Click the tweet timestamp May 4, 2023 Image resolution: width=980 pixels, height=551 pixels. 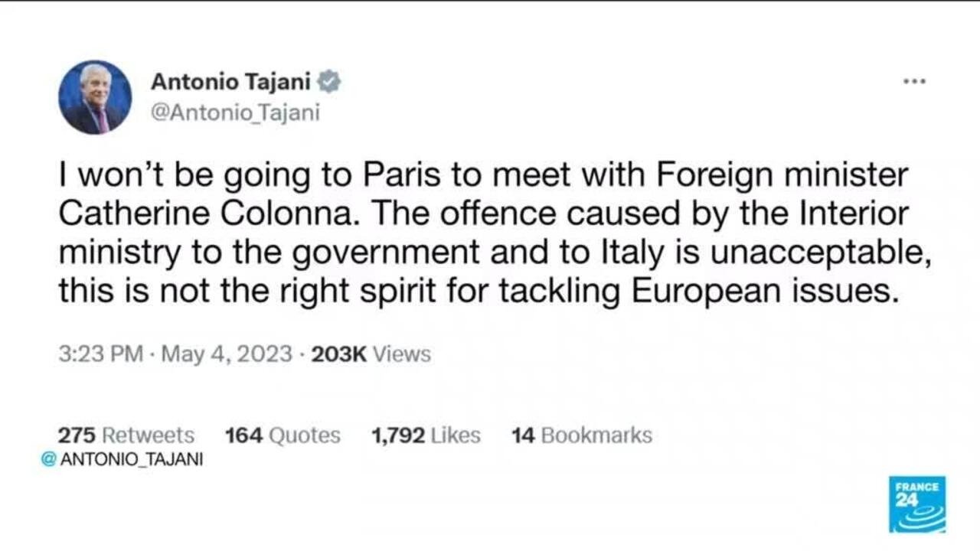click(x=222, y=354)
